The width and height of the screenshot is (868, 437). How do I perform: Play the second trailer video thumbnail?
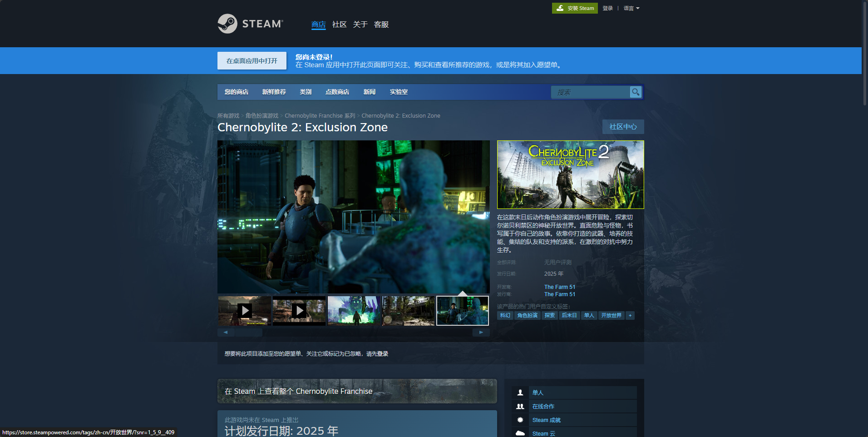(x=299, y=311)
